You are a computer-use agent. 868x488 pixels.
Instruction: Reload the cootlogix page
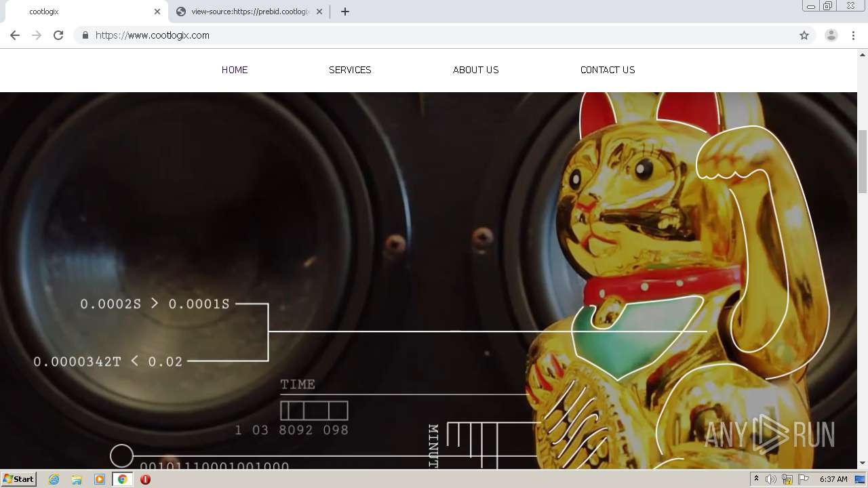(x=58, y=35)
